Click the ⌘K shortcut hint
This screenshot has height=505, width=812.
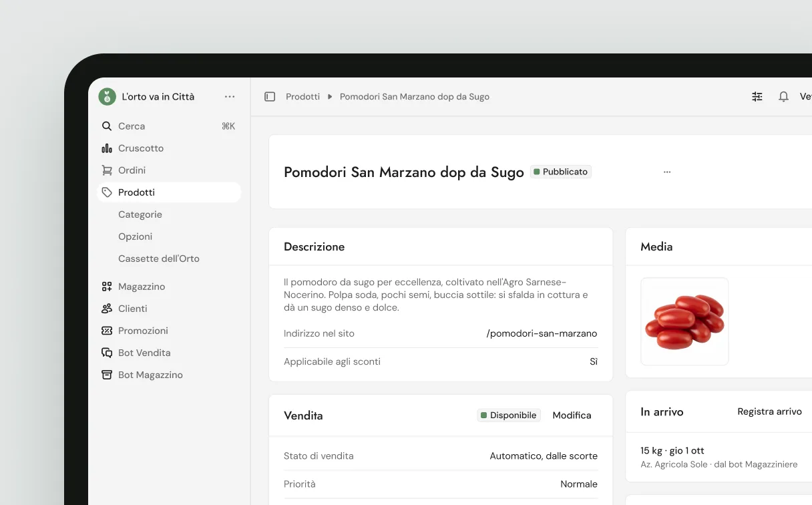228,126
